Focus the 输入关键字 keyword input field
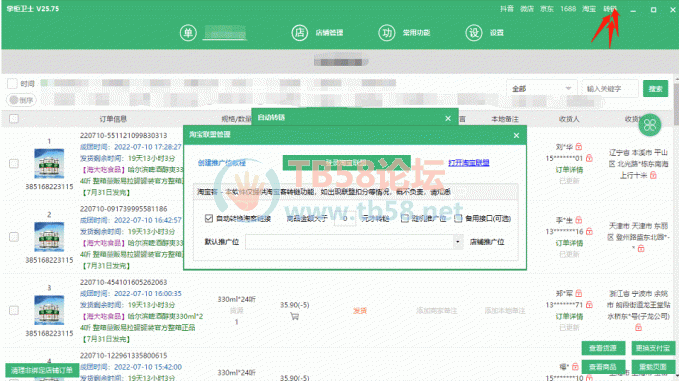This screenshot has height=381, width=679. tap(610, 89)
